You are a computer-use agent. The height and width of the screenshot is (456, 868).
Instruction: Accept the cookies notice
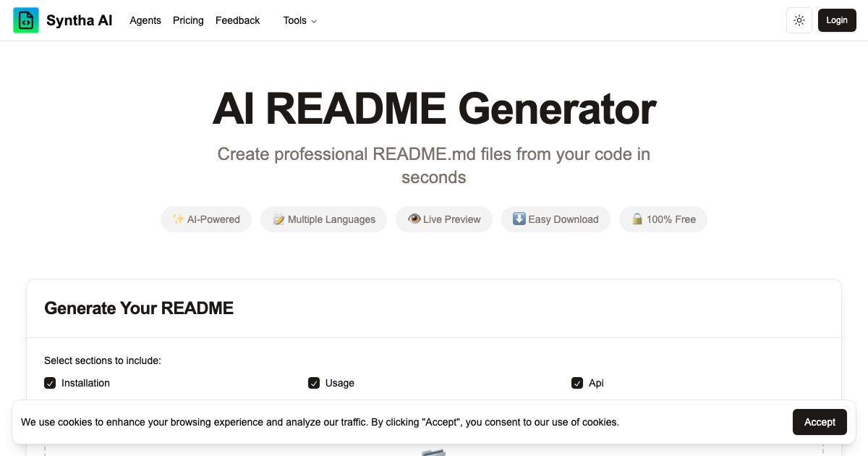tap(820, 422)
